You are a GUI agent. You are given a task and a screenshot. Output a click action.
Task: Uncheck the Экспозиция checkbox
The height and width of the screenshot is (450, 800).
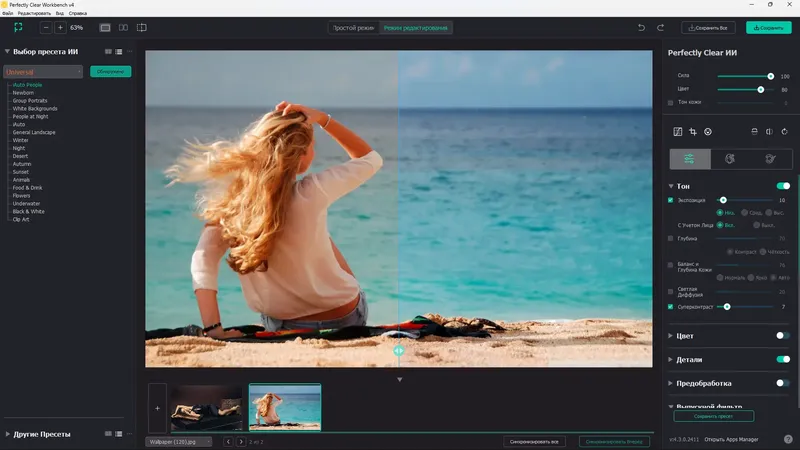(x=670, y=200)
